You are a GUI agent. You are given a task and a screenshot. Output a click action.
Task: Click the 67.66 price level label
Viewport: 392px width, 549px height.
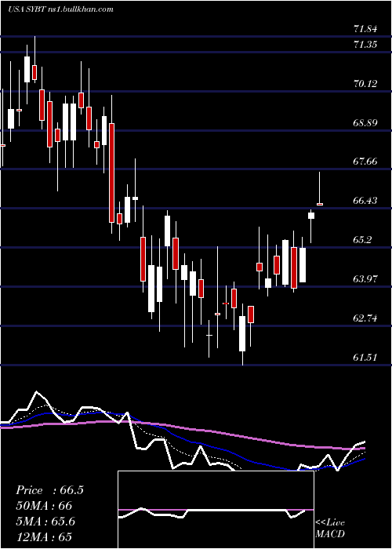click(x=366, y=162)
